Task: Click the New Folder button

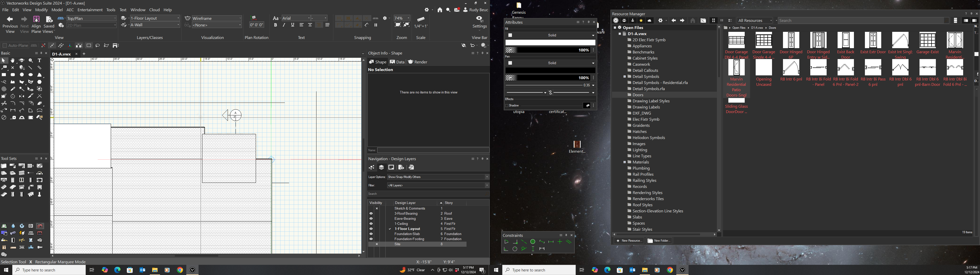Action: (x=659, y=241)
